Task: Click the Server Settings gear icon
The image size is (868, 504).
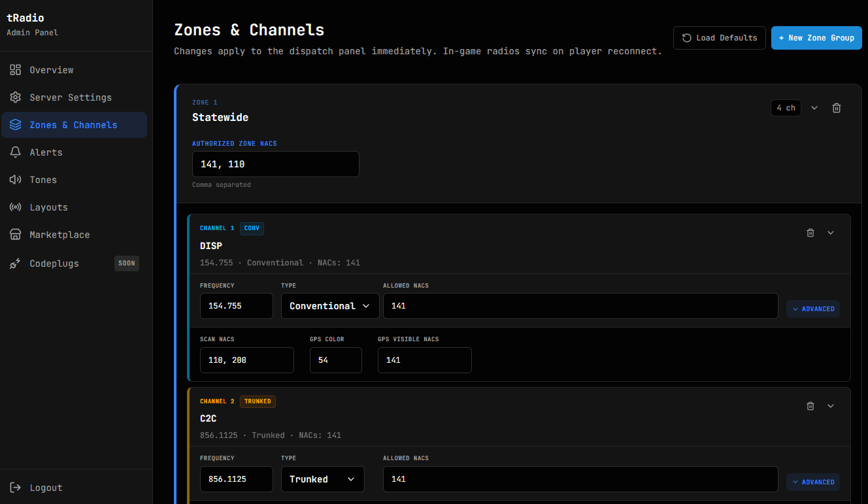Action: point(16,97)
